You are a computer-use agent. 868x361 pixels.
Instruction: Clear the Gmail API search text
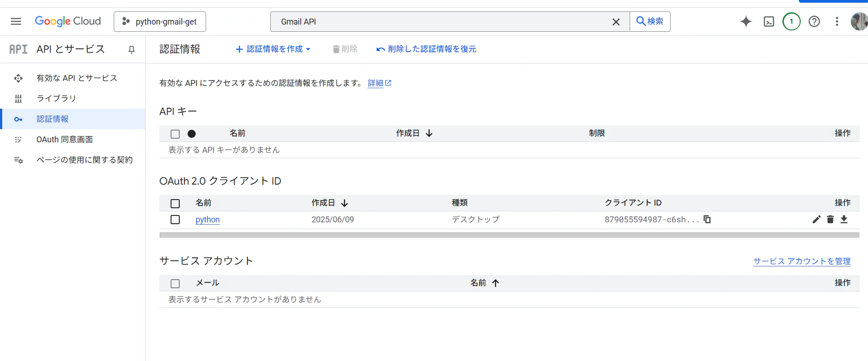(x=616, y=22)
